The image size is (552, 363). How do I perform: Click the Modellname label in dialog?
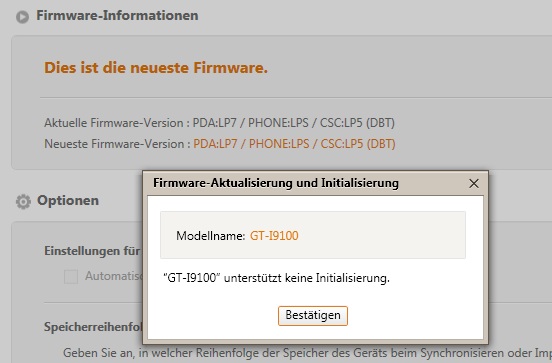(x=211, y=236)
